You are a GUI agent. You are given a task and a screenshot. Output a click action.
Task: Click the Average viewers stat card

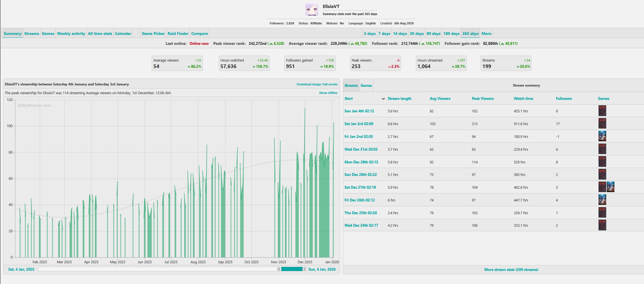[x=177, y=63]
